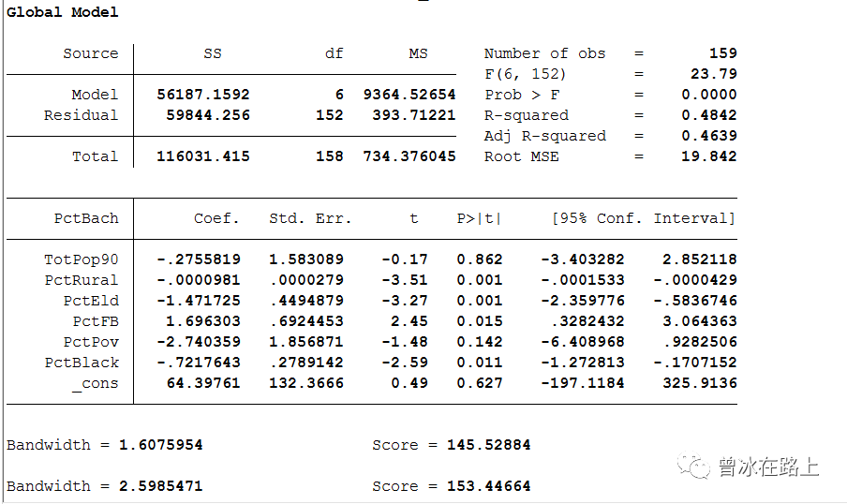Click the score value 145.52884
This screenshot has height=504, width=847.
tap(488, 445)
